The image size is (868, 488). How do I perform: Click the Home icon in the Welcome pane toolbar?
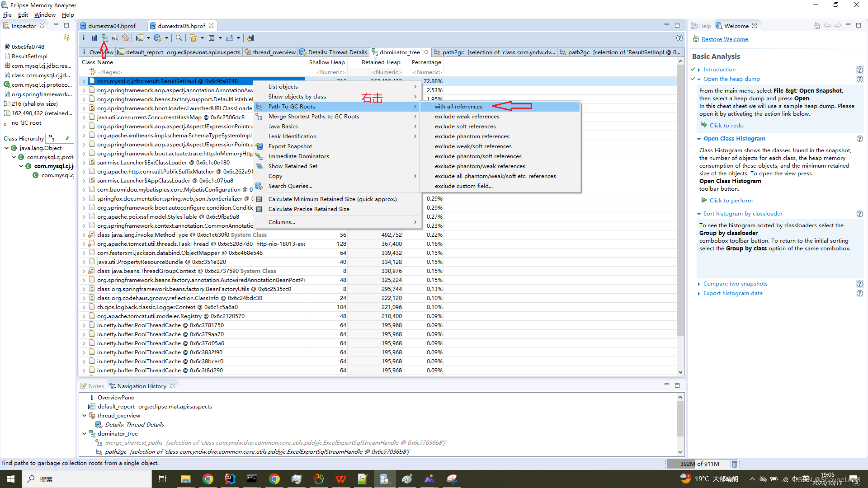[817, 26]
